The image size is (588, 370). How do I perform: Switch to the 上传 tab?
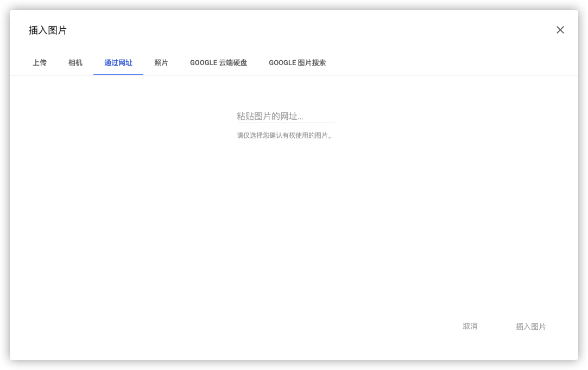(40, 62)
